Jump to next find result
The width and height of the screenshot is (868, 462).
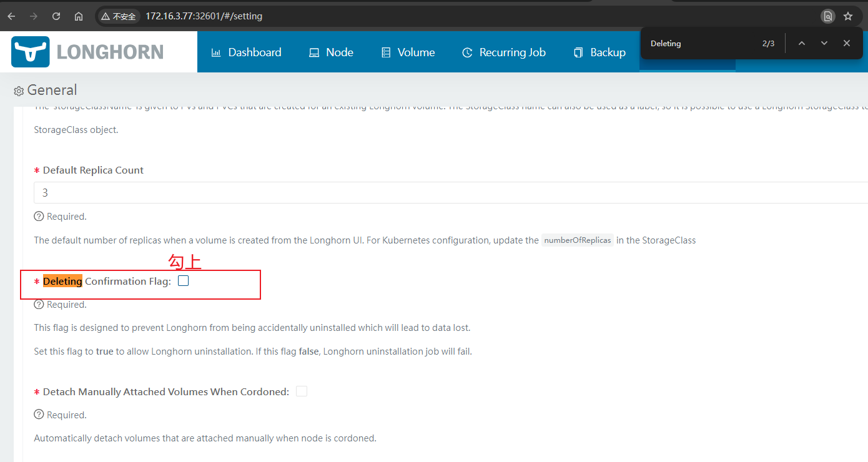[x=824, y=43]
